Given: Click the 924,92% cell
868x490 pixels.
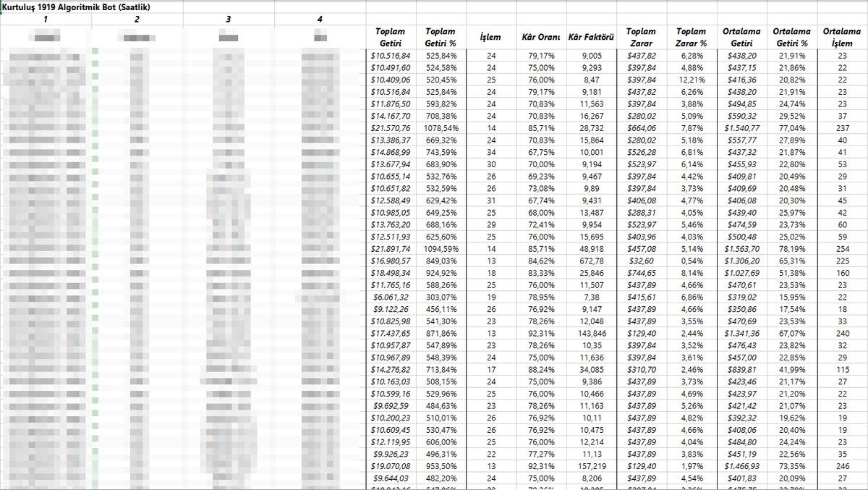Looking at the screenshot, I should point(441,273).
